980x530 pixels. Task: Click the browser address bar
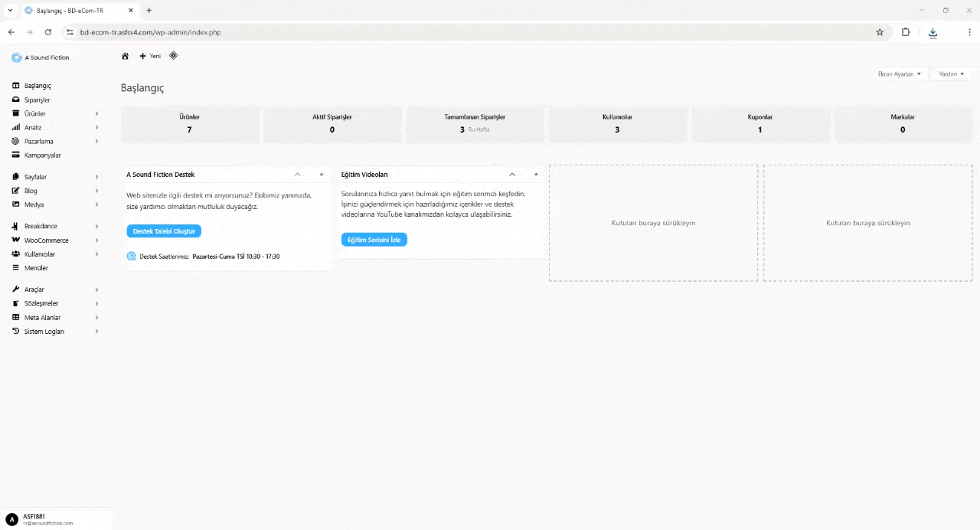click(x=230, y=32)
